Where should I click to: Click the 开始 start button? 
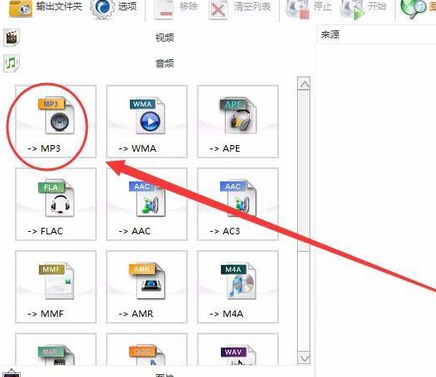click(363, 8)
